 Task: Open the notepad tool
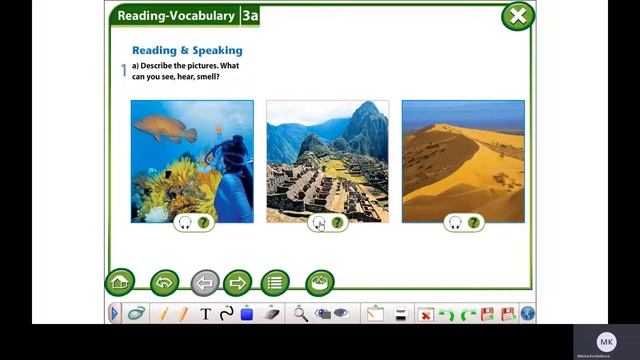(375, 313)
